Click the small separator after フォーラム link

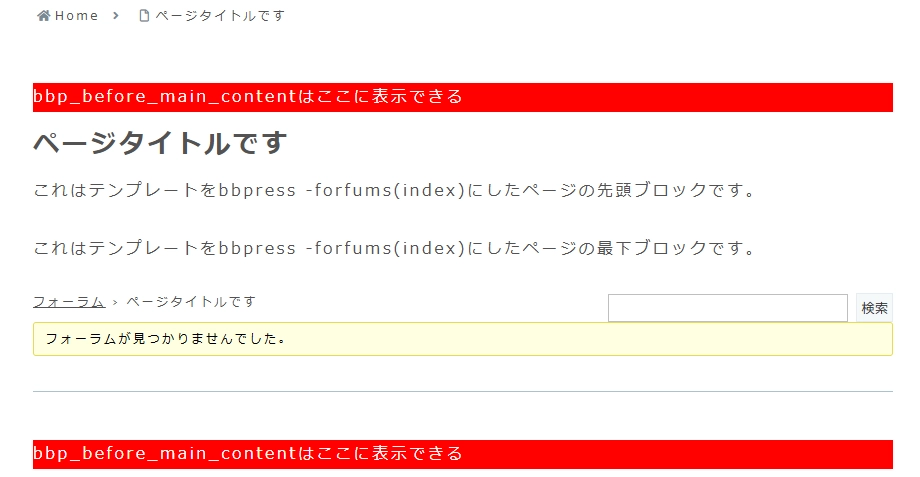click(115, 302)
